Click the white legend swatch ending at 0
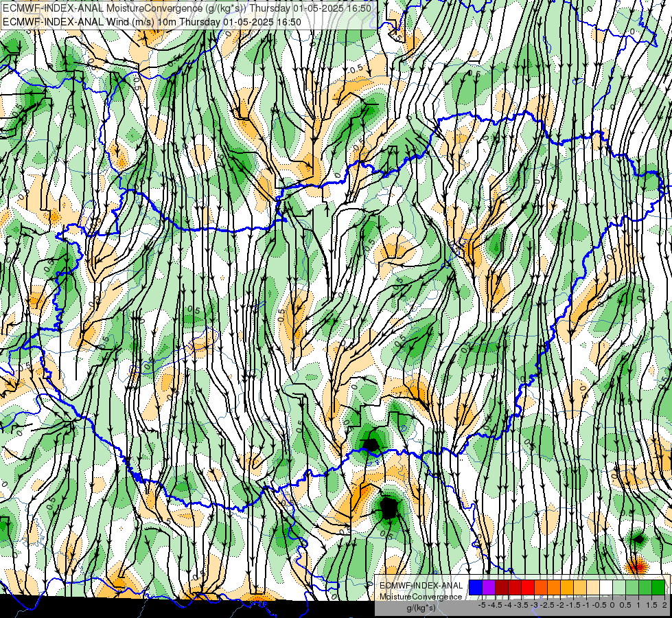Image resolution: width=672 pixels, height=618 pixels. (x=606, y=587)
